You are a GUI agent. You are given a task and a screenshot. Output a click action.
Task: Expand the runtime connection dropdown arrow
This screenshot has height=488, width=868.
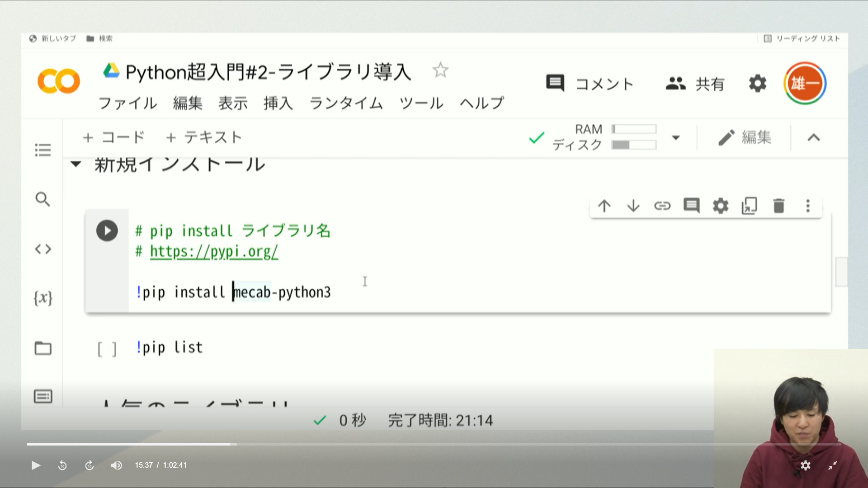click(x=676, y=137)
